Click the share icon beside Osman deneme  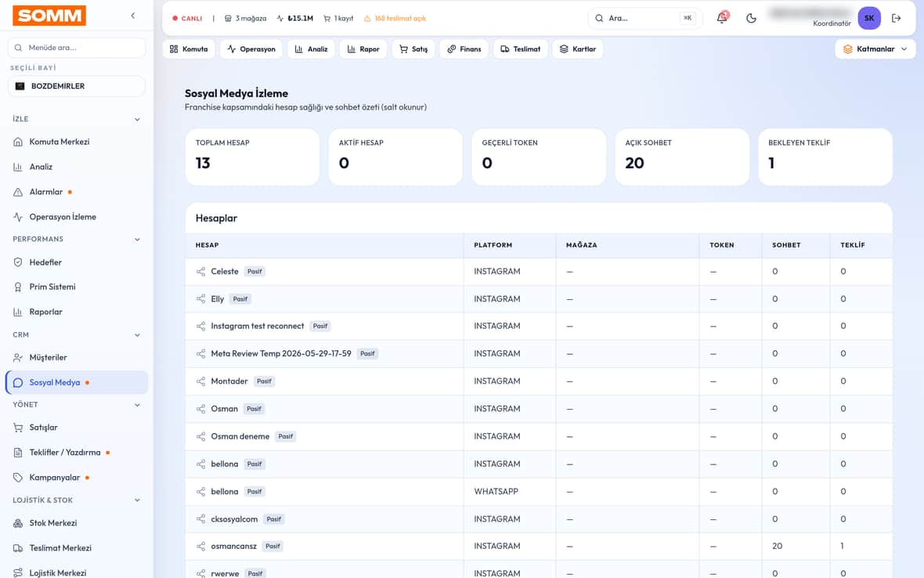click(201, 436)
